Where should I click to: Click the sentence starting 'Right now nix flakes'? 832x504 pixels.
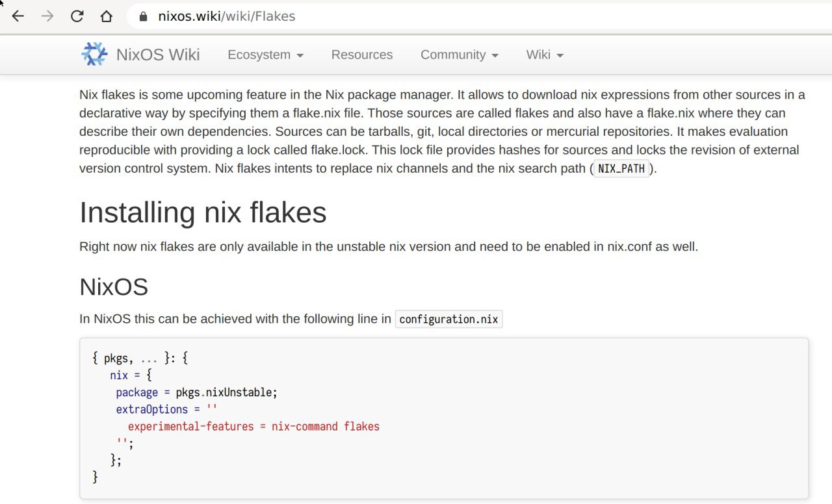(389, 247)
